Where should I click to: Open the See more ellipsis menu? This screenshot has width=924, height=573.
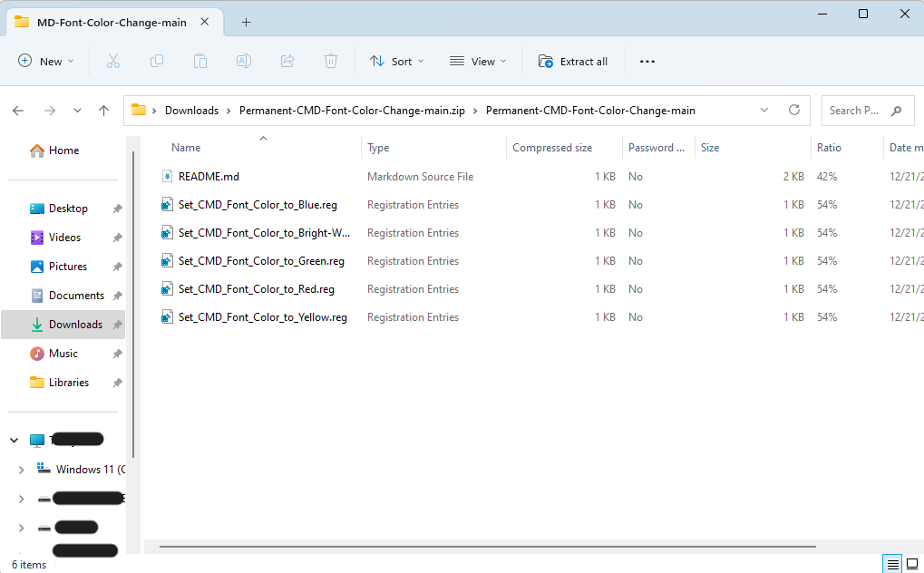[647, 62]
